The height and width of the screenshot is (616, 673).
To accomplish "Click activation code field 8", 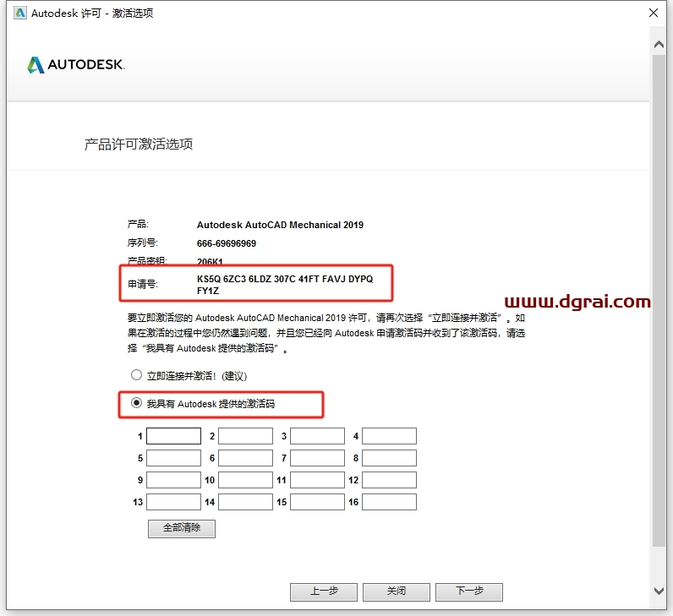I will click(389, 458).
